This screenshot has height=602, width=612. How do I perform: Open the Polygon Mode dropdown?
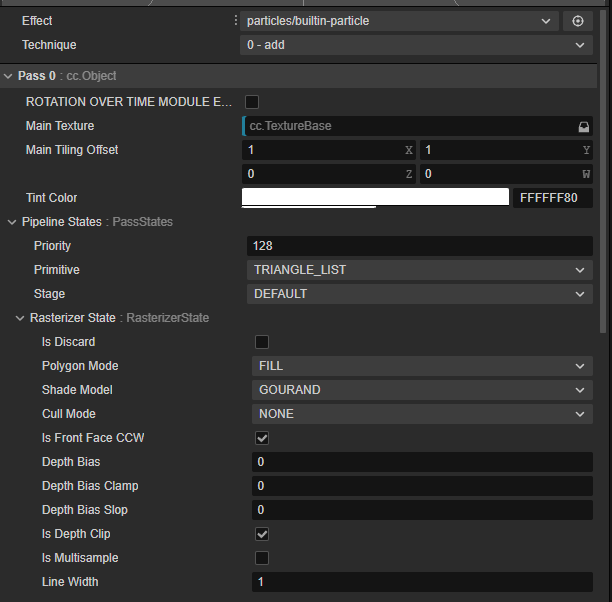422,366
